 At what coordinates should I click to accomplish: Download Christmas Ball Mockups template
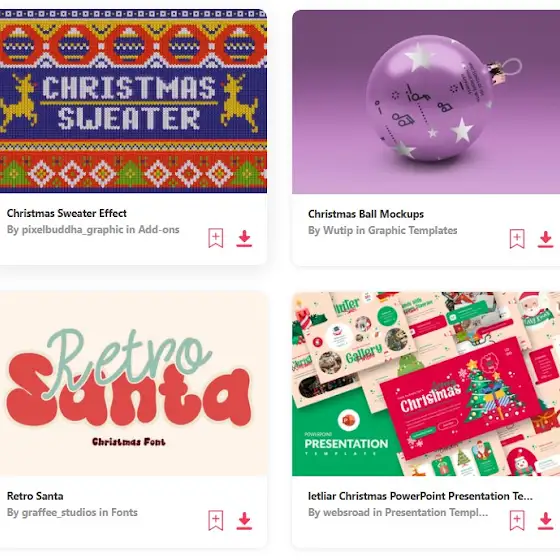(x=546, y=239)
